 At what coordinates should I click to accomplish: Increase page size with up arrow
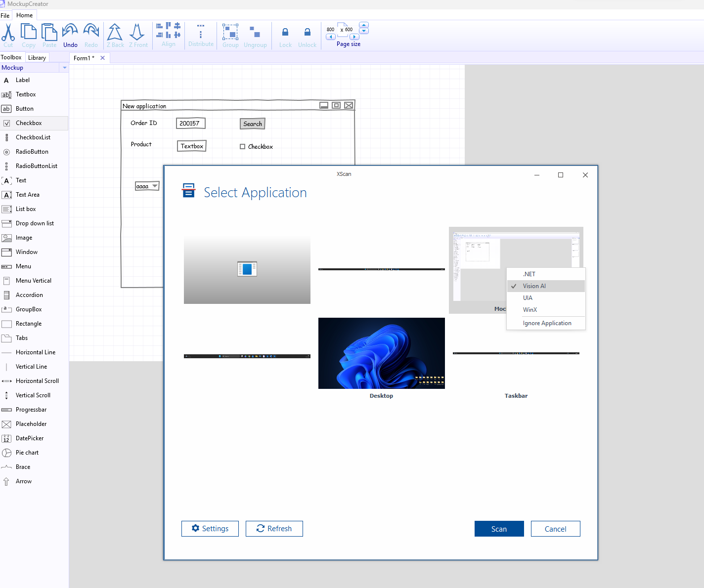pos(364,25)
